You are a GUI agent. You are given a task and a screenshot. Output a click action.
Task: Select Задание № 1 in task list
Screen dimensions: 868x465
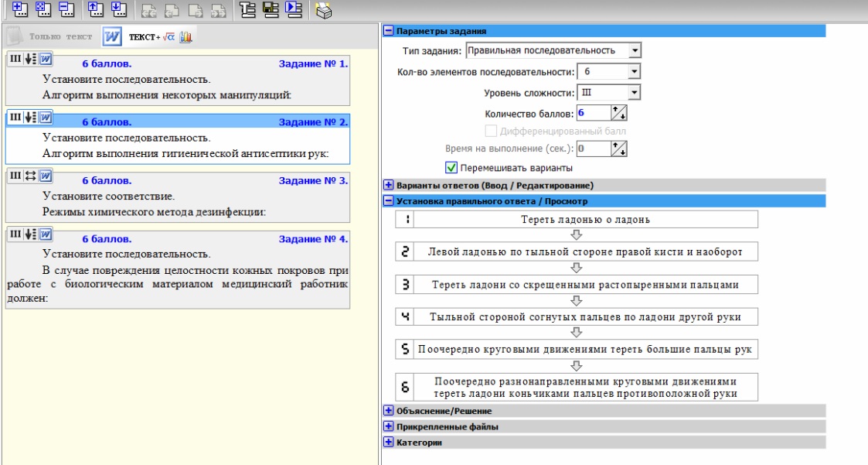(178, 80)
